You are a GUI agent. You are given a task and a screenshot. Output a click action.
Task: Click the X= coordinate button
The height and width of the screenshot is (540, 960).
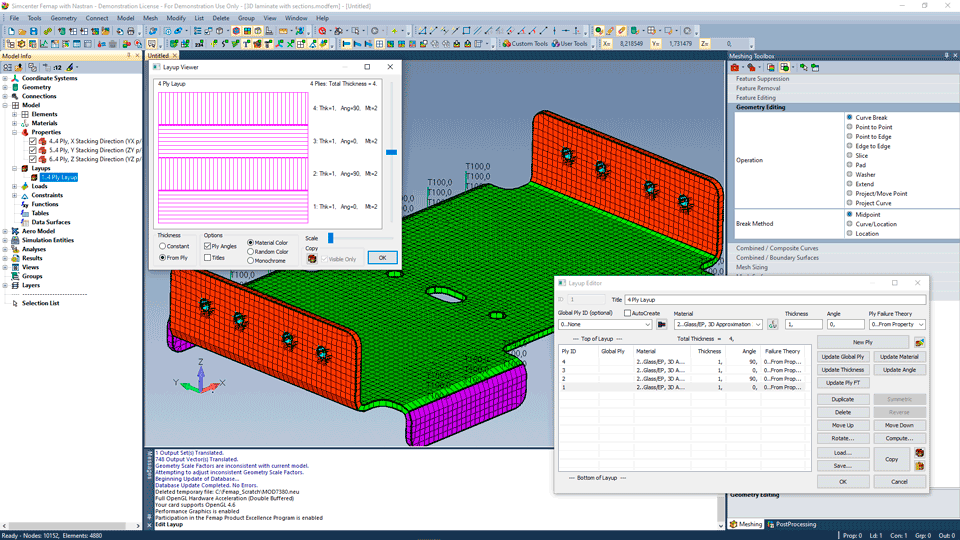click(x=606, y=43)
